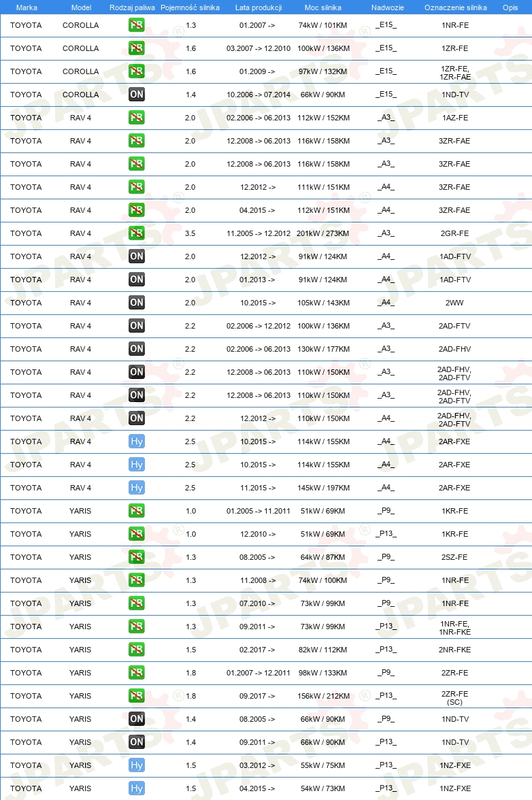Viewport: 532px width, 800px height.
Task: Click petrol icon in Corolla 1.3 1NR-FE row
Action: point(136,25)
